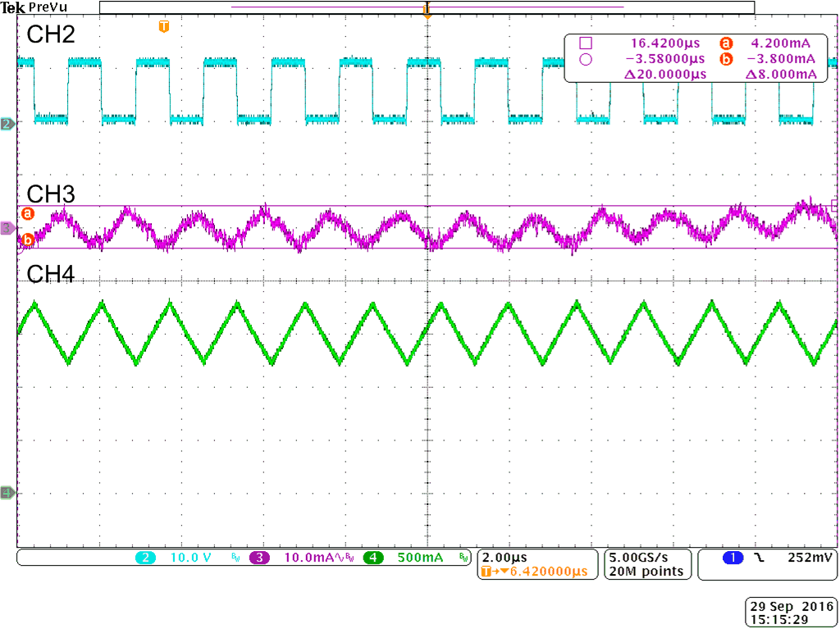Click the bandwidth symbol next to 10.0 V readout
This screenshot has height=629, width=840.
tap(235, 558)
